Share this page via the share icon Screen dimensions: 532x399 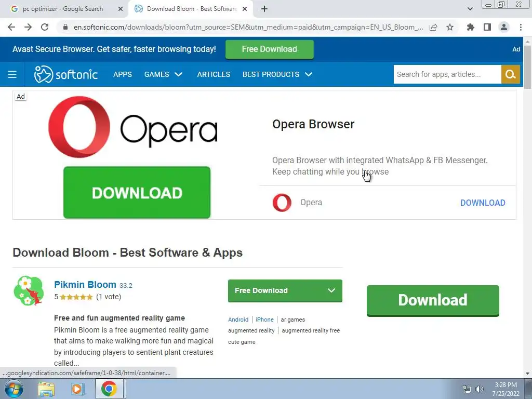coord(433,27)
